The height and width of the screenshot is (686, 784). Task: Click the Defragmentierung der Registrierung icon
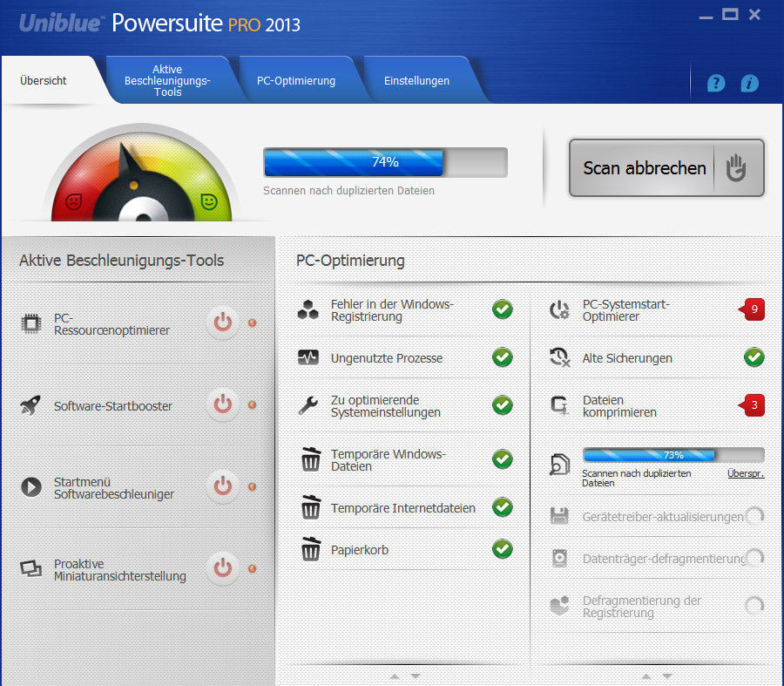pyautogui.click(x=559, y=606)
